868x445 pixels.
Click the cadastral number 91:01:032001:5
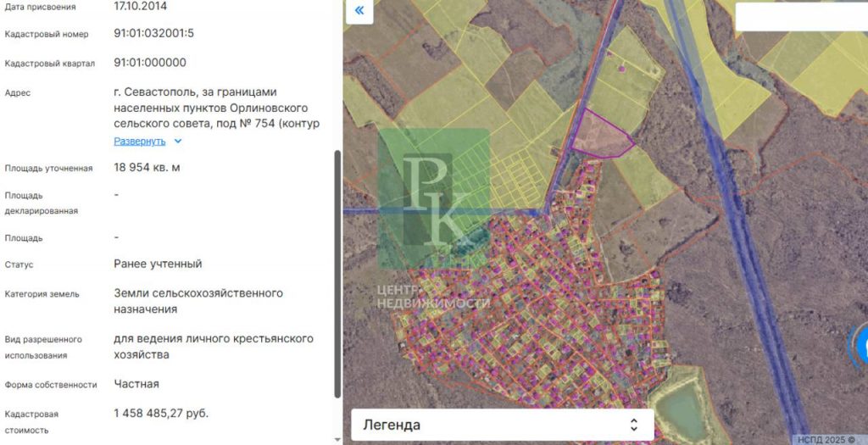[153, 33]
